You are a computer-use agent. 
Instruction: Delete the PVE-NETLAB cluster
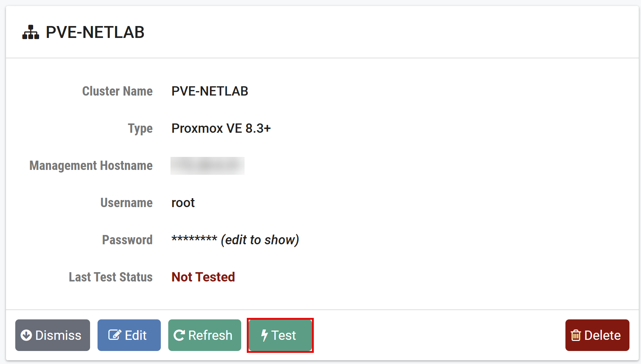597,335
